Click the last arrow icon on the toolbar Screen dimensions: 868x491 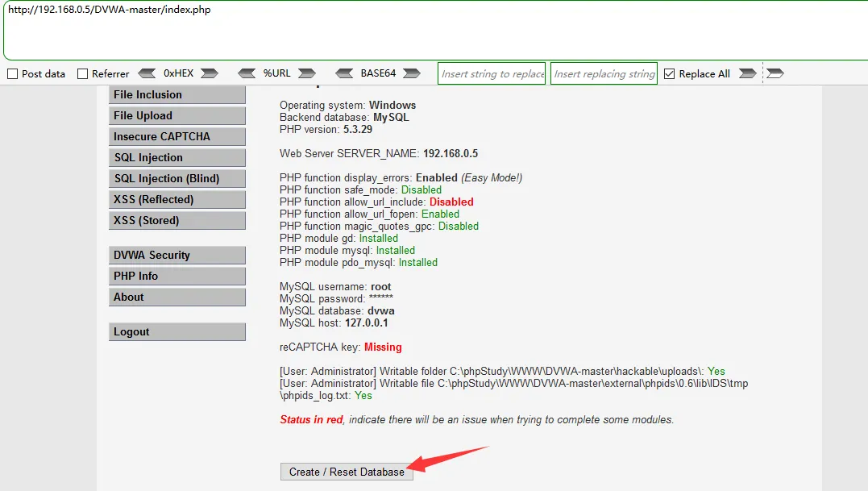pos(775,73)
